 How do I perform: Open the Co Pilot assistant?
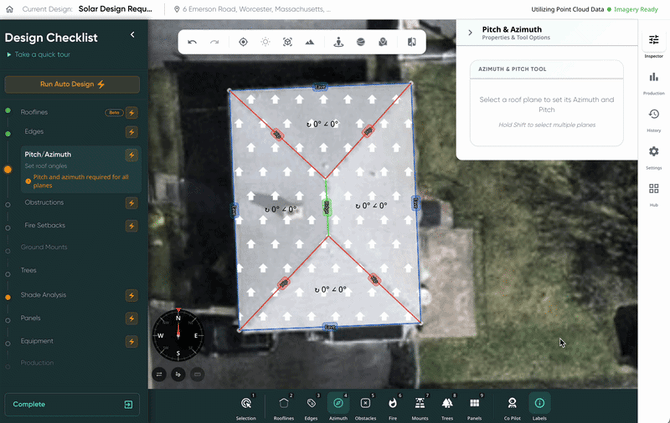(512, 408)
